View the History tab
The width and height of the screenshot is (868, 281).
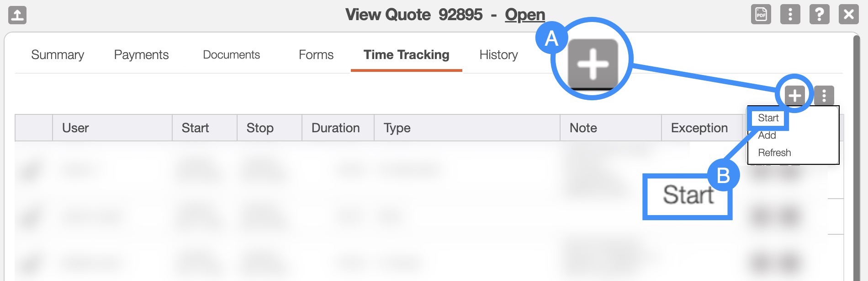click(498, 55)
